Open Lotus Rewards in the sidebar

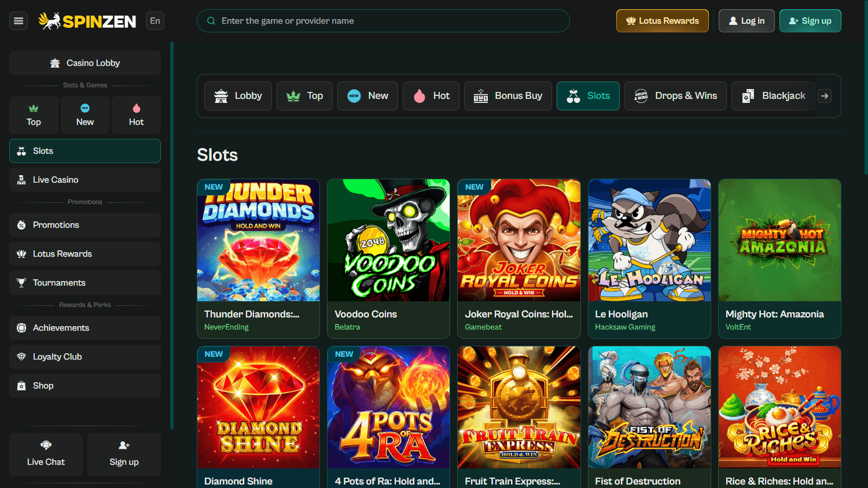(x=85, y=254)
